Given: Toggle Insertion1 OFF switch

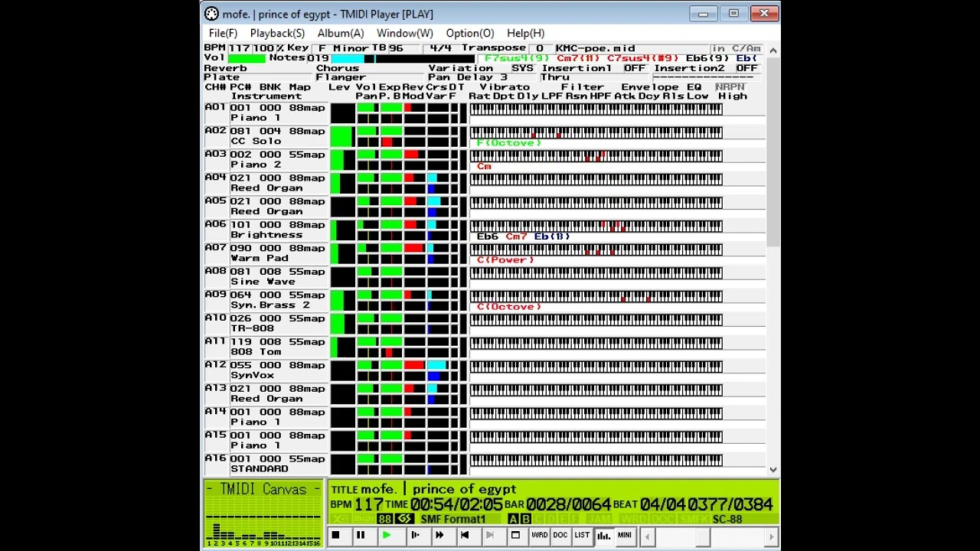Looking at the screenshot, I should point(635,68).
